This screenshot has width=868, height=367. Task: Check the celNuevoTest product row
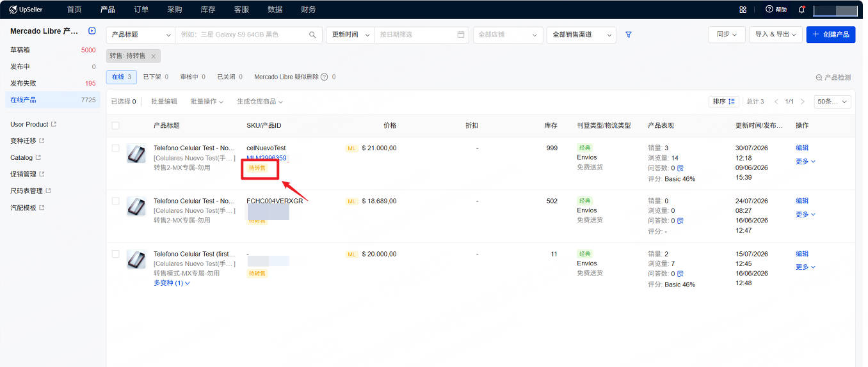[115, 148]
